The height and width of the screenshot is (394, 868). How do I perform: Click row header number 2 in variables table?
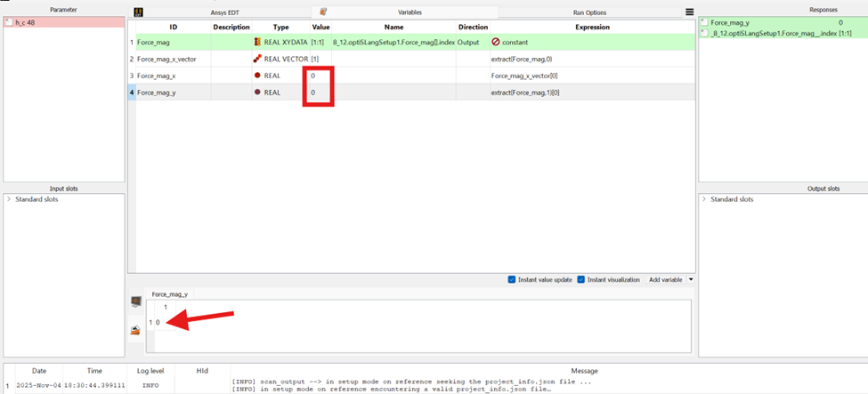click(x=132, y=59)
